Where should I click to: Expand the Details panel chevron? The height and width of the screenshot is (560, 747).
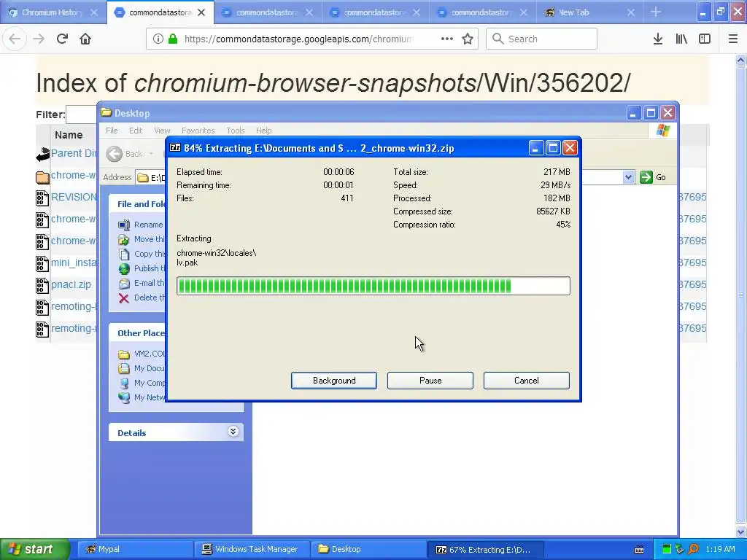[x=233, y=432]
